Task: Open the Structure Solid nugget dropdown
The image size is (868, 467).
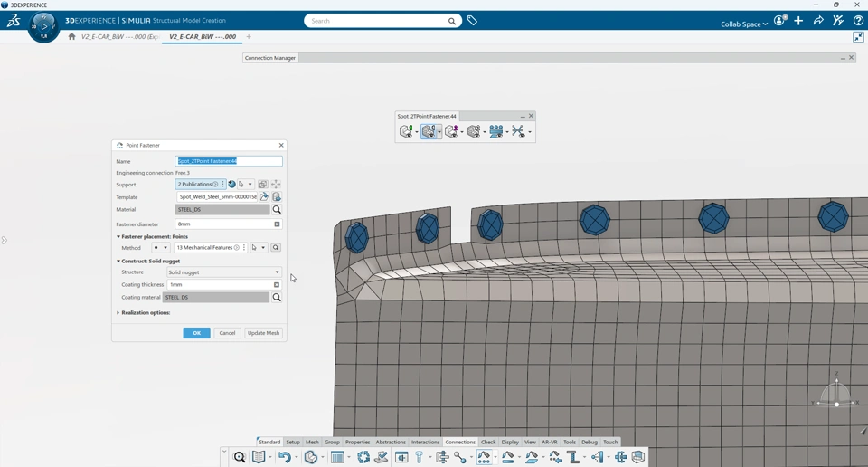Action: tap(224, 272)
